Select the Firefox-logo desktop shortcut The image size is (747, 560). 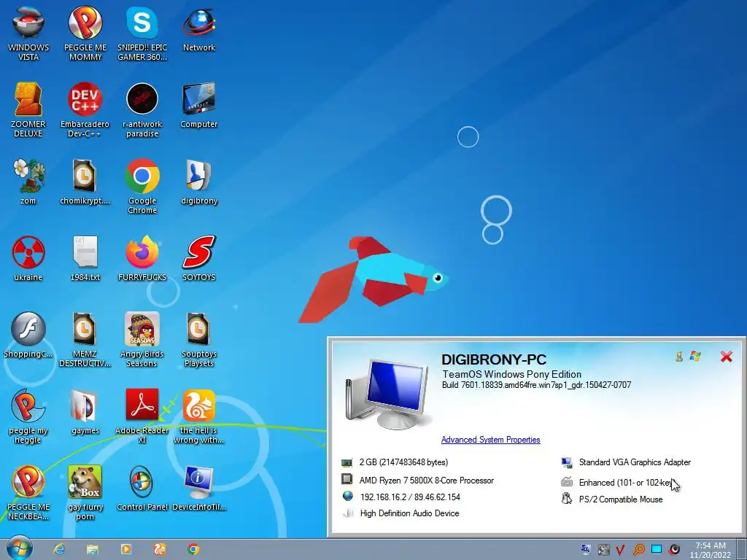[142, 259]
